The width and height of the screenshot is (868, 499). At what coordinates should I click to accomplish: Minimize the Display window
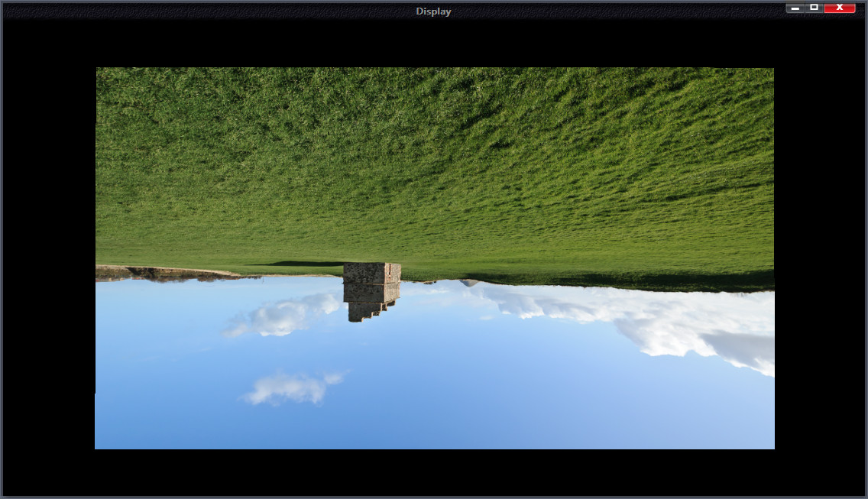[x=795, y=8]
